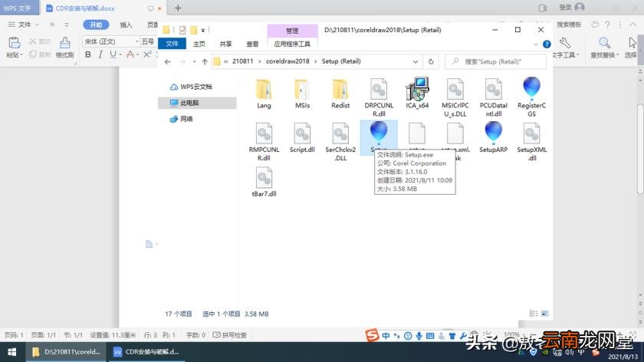
Task: Select the ICA_x64 installer file
Action: (x=417, y=94)
